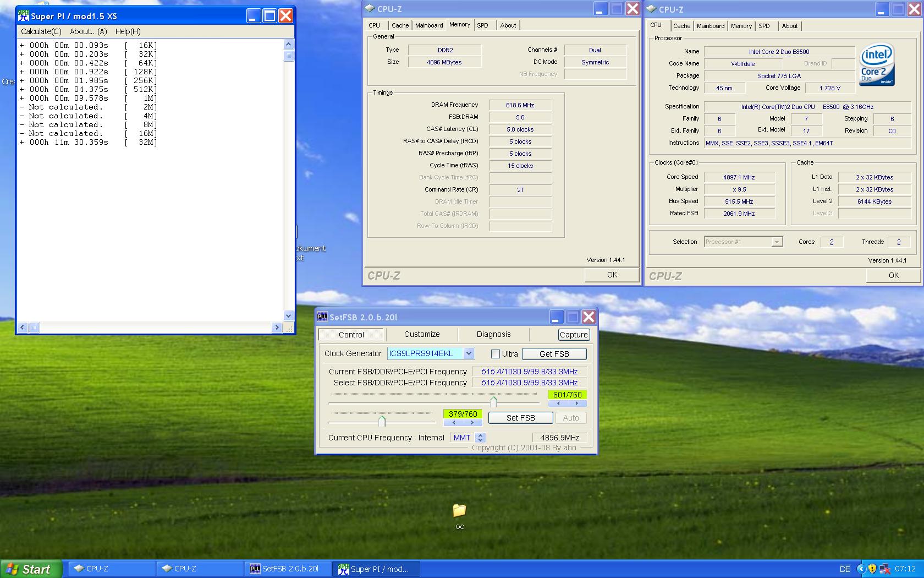Switch to first CPU-Z taskbar button
This screenshot has height=578, width=924.
pyautogui.click(x=112, y=569)
